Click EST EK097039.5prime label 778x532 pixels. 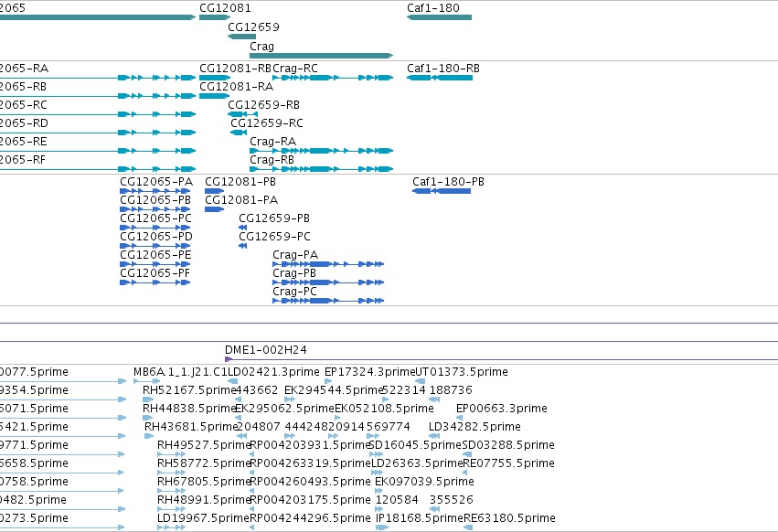[424, 483]
